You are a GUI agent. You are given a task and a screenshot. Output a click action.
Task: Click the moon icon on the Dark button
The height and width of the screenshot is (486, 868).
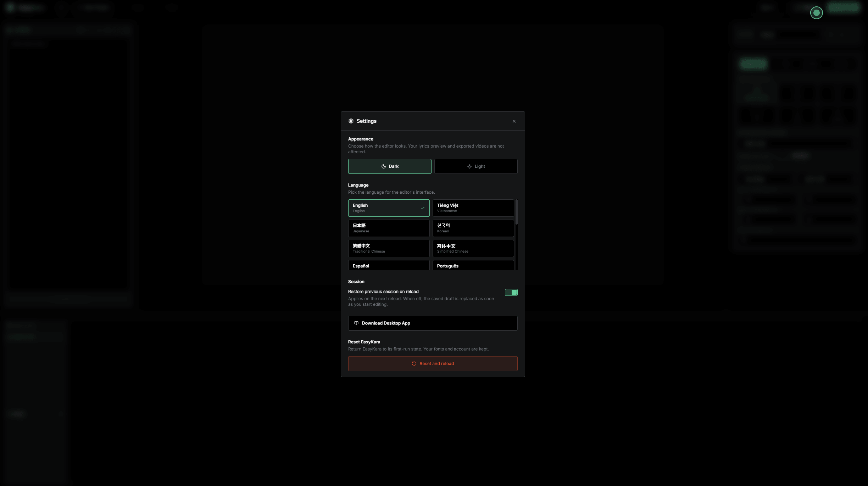(383, 166)
